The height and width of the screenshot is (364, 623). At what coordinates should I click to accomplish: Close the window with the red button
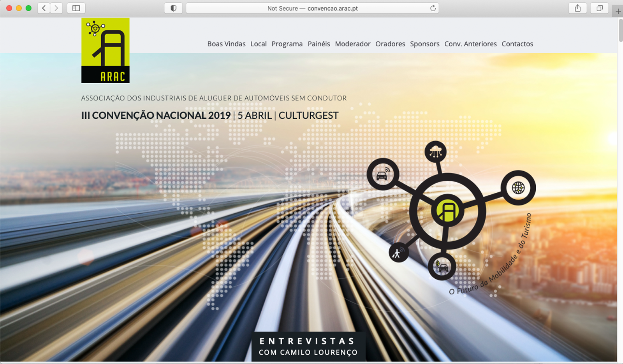point(9,8)
